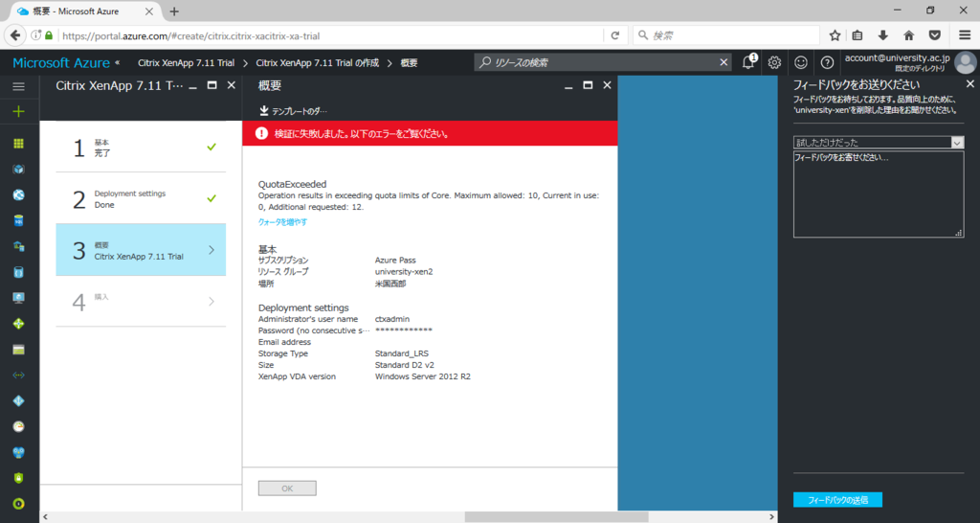The image size is (980, 523).
Task: Click 'university-xen2' resource group value
Action: click(404, 271)
